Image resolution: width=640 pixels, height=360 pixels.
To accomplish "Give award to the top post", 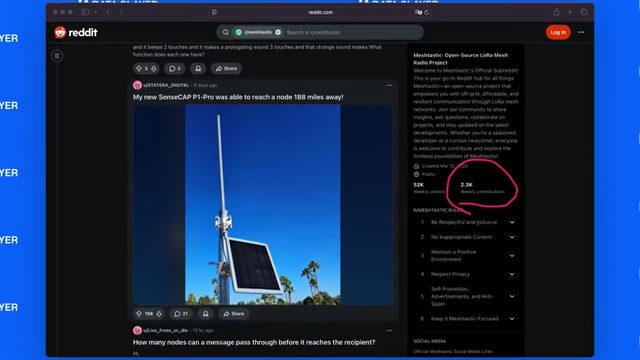I will tap(198, 69).
